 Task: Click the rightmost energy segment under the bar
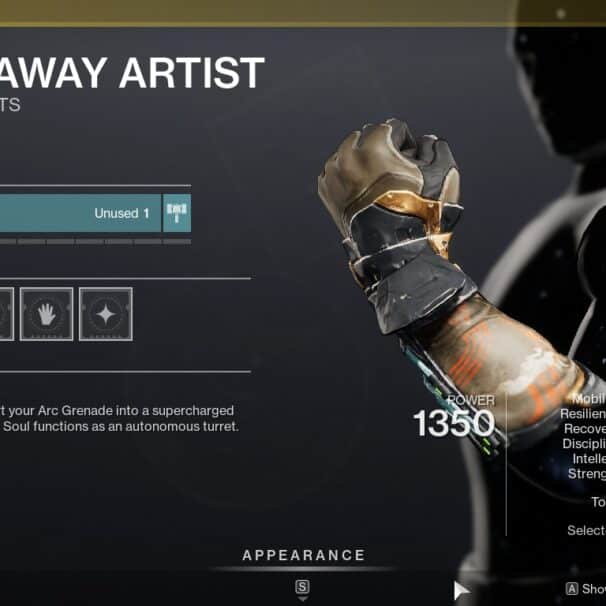pyautogui.click(x=177, y=242)
